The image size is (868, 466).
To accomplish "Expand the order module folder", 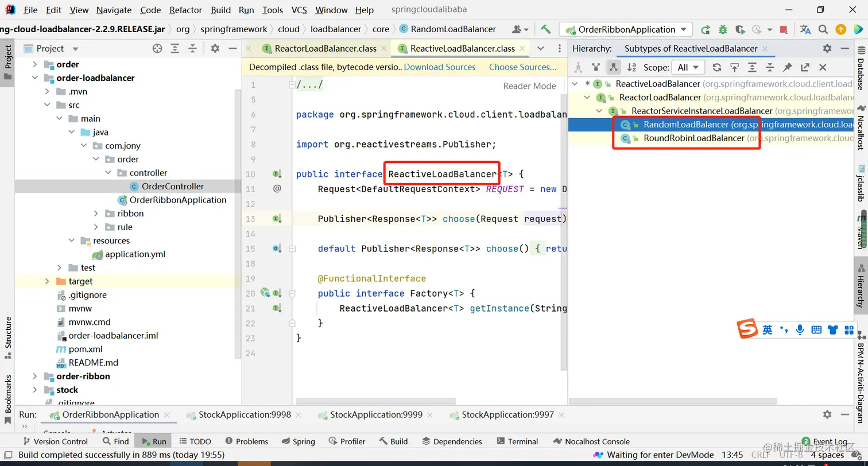I will pyautogui.click(x=35, y=64).
